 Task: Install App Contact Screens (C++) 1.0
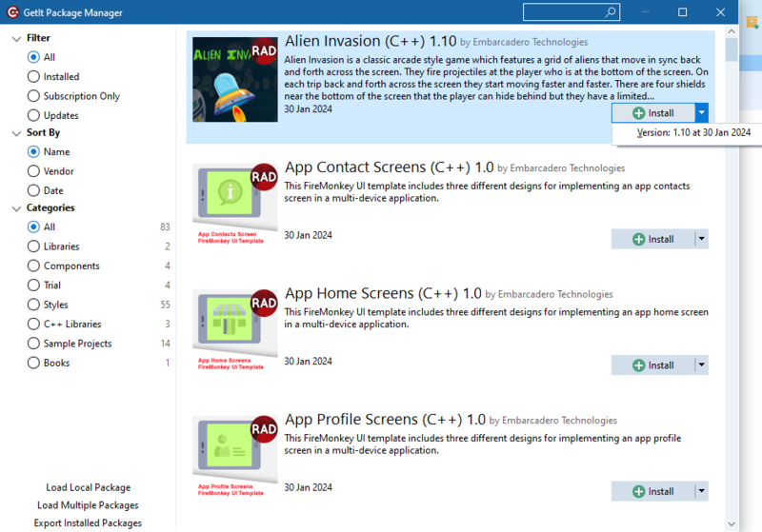[653, 239]
